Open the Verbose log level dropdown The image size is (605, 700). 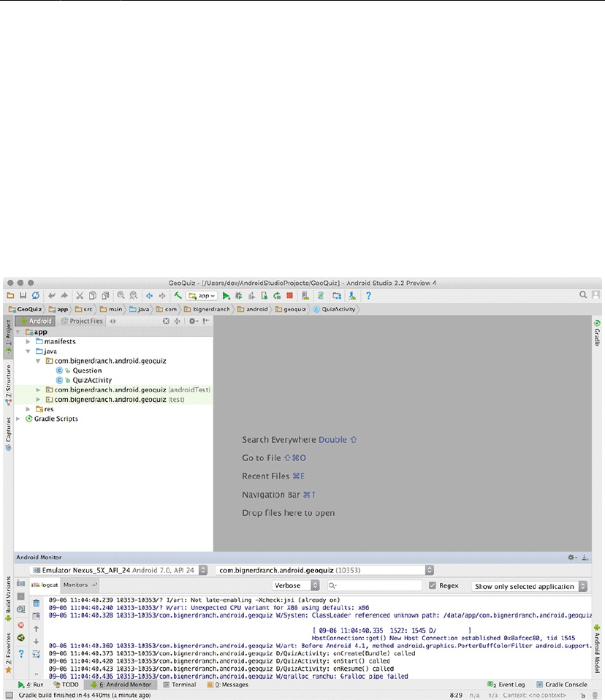click(296, 585)
